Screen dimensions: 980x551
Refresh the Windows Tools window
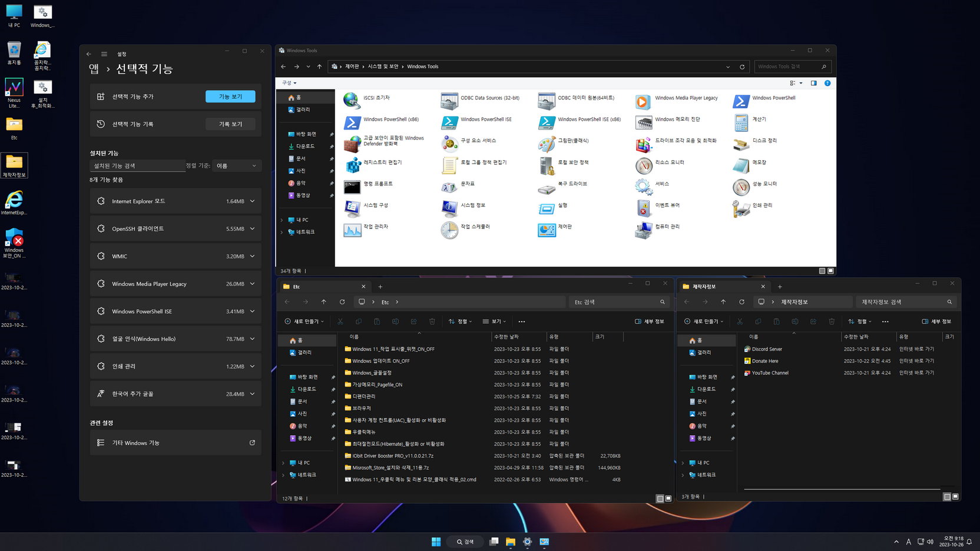pos(742,67)
